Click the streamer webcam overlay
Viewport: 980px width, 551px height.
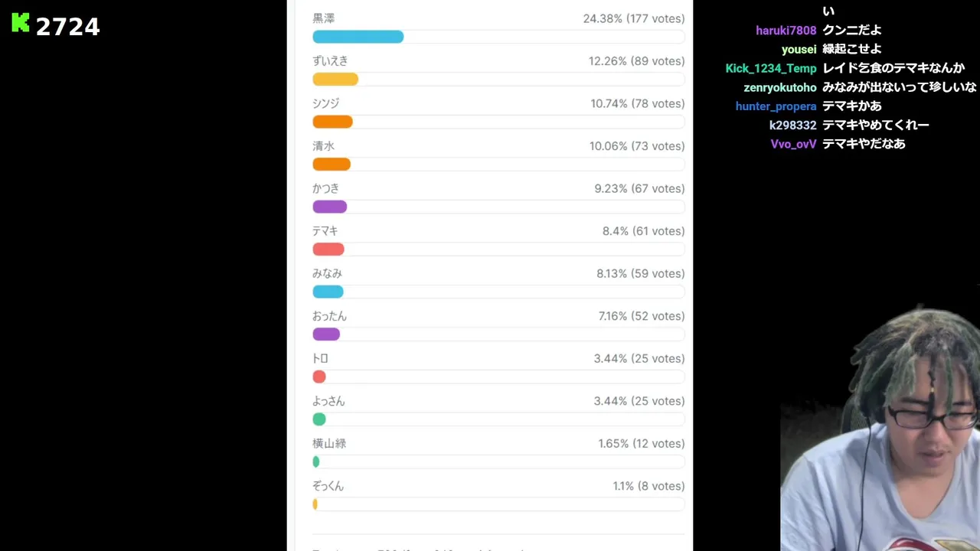pos(880,436)
